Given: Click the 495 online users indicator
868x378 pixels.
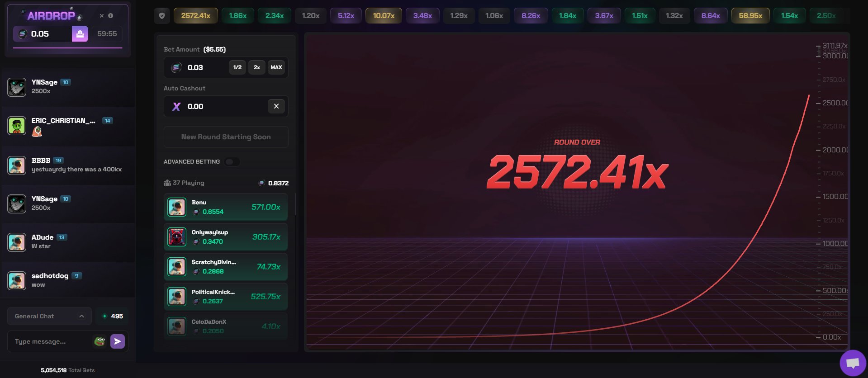Looking at the screenshot, I should coord(112,316).
